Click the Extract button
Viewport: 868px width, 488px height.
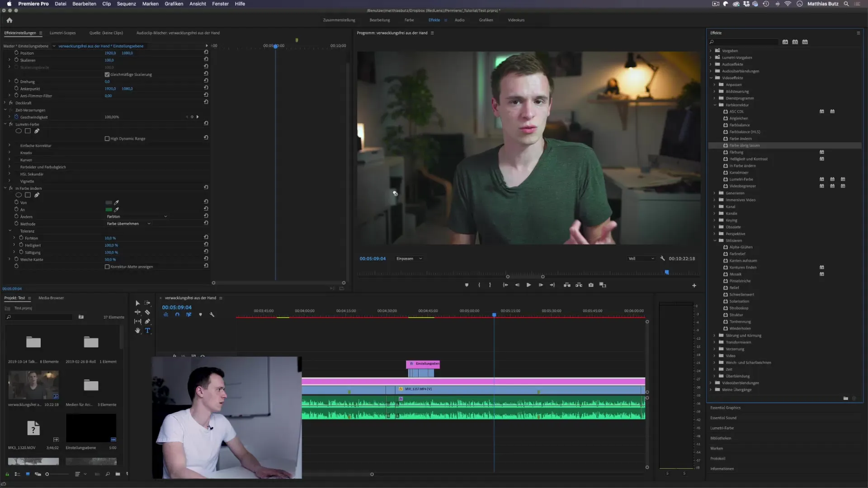pos(579,285)
